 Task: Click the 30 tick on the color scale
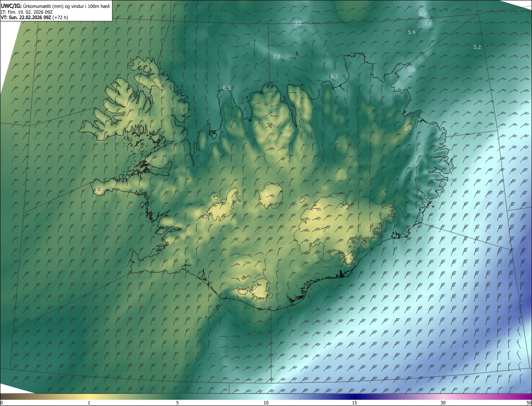tap(443, 403)
